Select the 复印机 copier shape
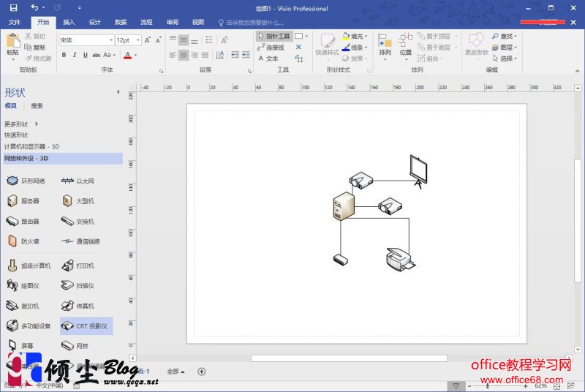Screen dimensions: 585x392 tap(23, 306)
